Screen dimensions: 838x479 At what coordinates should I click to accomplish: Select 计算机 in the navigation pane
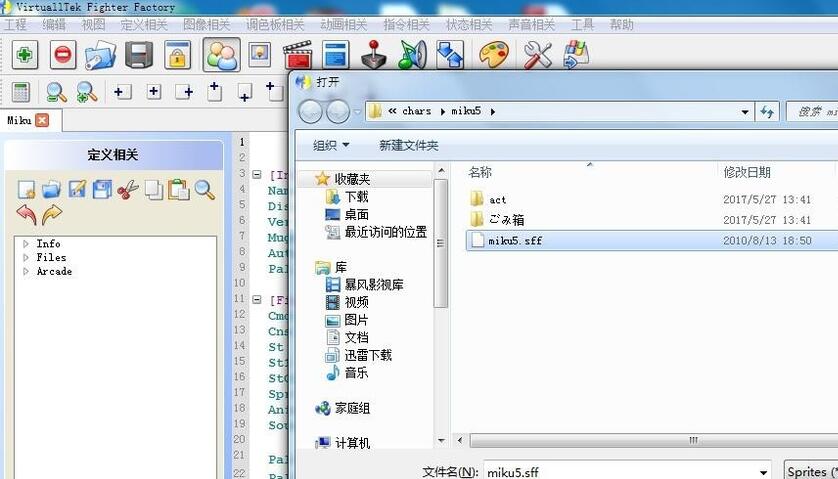coord(352,443)
